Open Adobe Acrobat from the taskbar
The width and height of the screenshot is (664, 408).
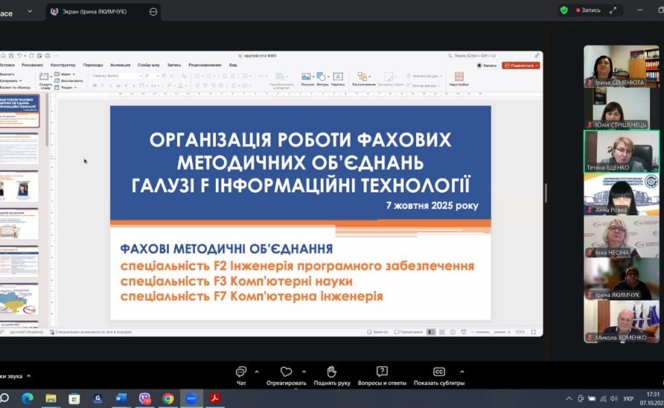point(215,398)
